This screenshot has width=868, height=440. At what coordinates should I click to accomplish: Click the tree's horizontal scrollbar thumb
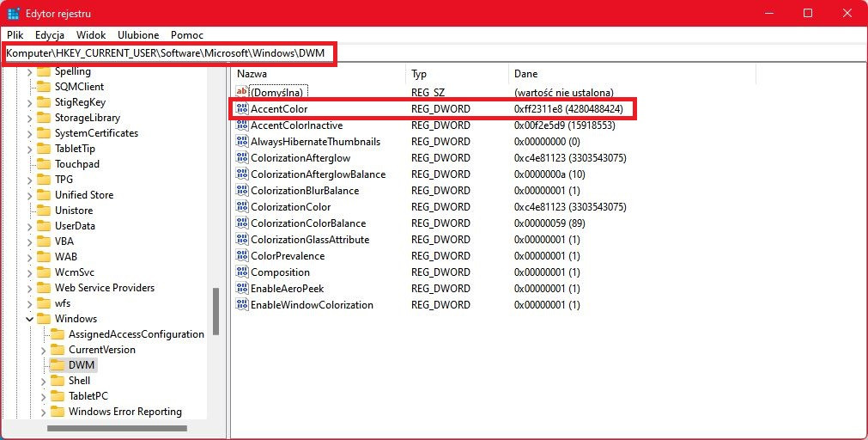click(x=118, y=428)
